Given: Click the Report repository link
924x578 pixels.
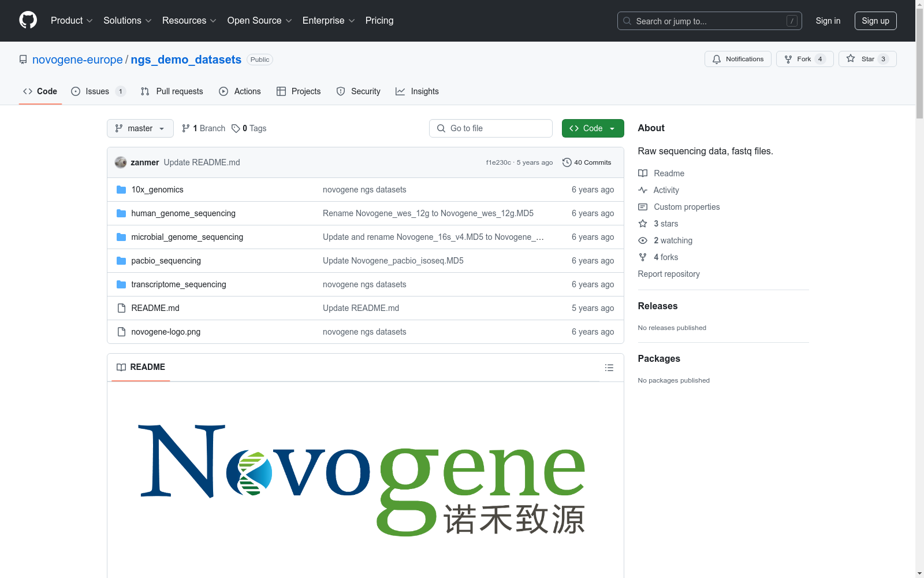Looking at the screenshot, I should click(669, 274).
